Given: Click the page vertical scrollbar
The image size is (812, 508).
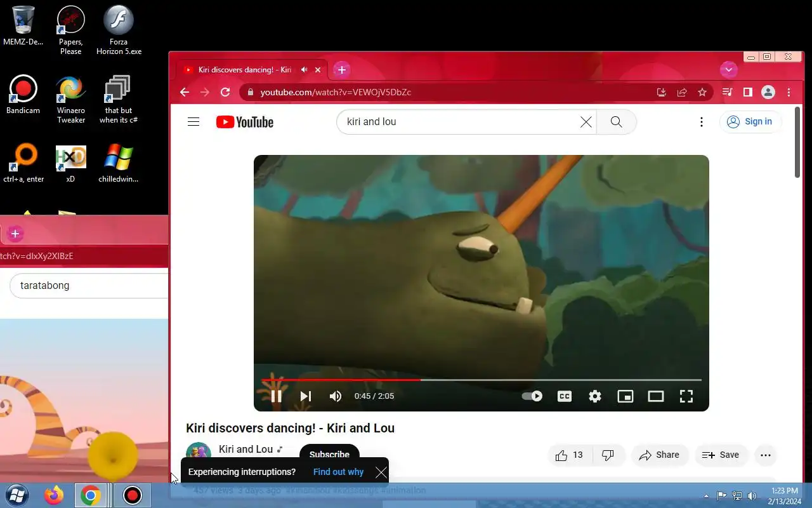Looking at the screenshot, I should pos(797,143).
